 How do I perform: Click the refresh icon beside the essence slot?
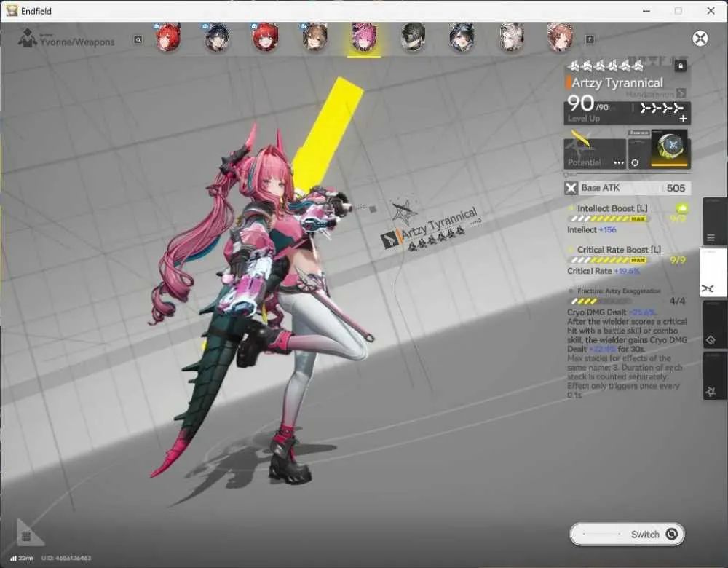click(x=635, y=162)
